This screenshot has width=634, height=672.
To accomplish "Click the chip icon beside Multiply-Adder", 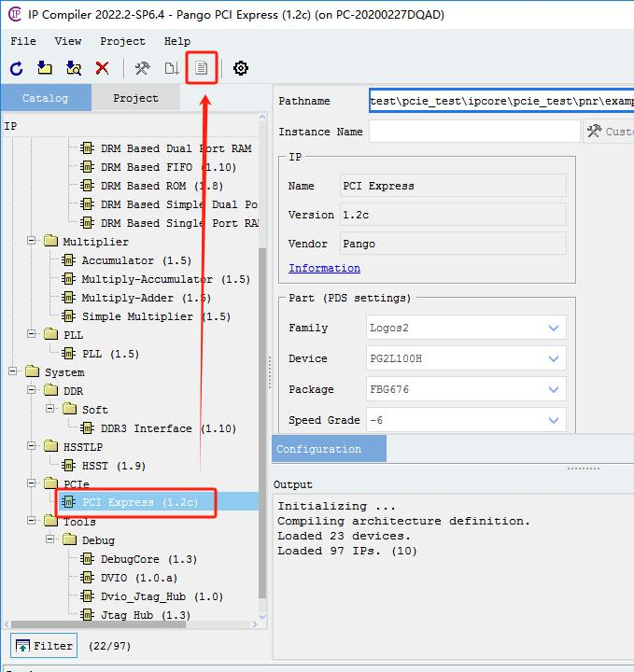I will tap(68, 298).
